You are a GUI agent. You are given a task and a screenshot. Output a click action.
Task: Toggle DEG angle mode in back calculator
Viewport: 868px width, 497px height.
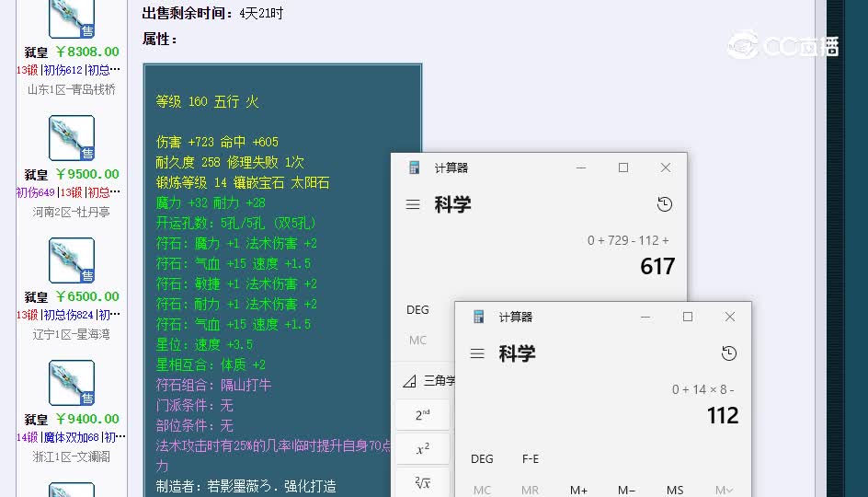pos(417,310)
